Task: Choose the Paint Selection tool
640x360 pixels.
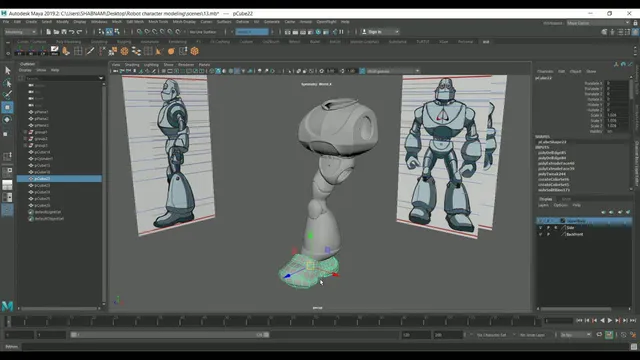Action: tap(7, 95)
